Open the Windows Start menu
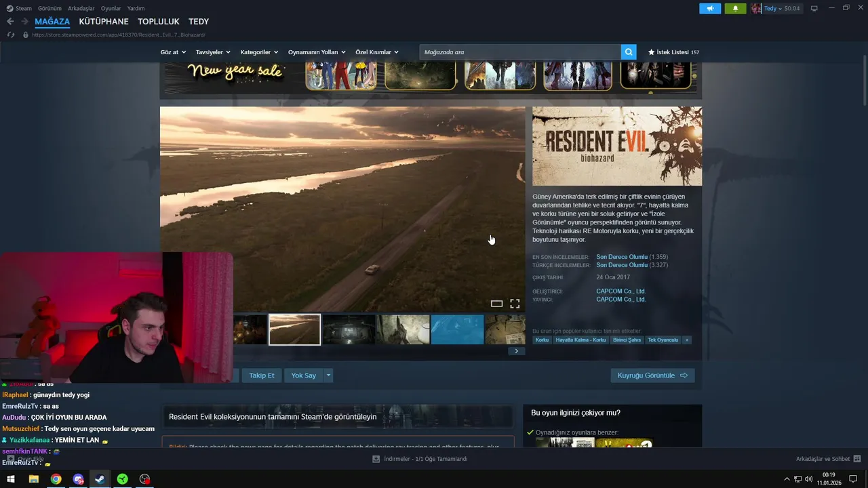Viewport: 868px width, 488px height. [x=11, y=479]
